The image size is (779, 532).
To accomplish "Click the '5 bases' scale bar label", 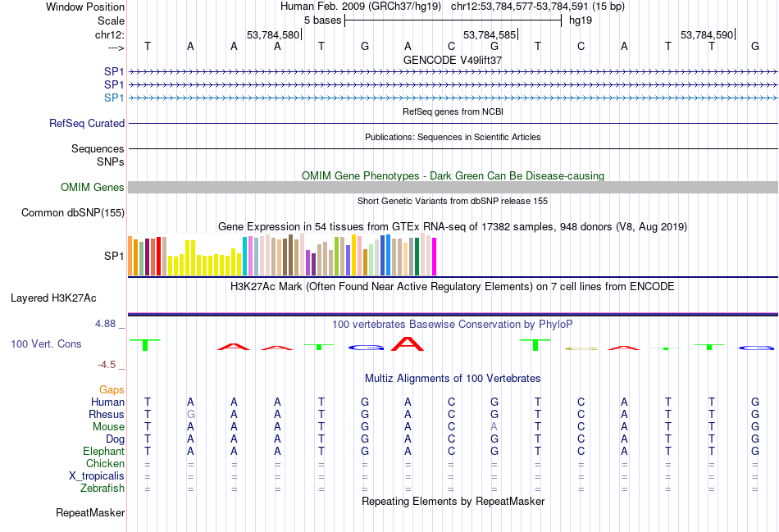I will (x=323, y=20).
